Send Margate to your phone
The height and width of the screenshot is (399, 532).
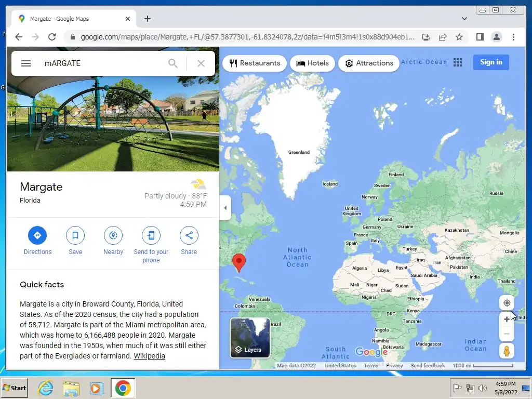coord(151,245)
